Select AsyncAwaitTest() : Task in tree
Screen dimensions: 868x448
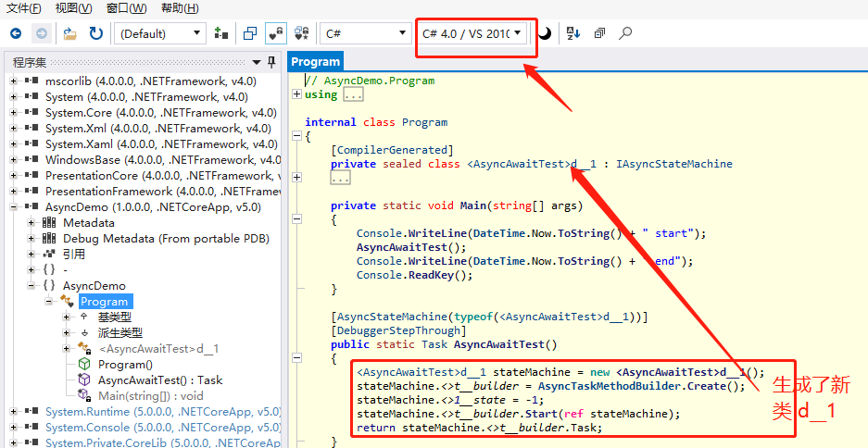159,380
